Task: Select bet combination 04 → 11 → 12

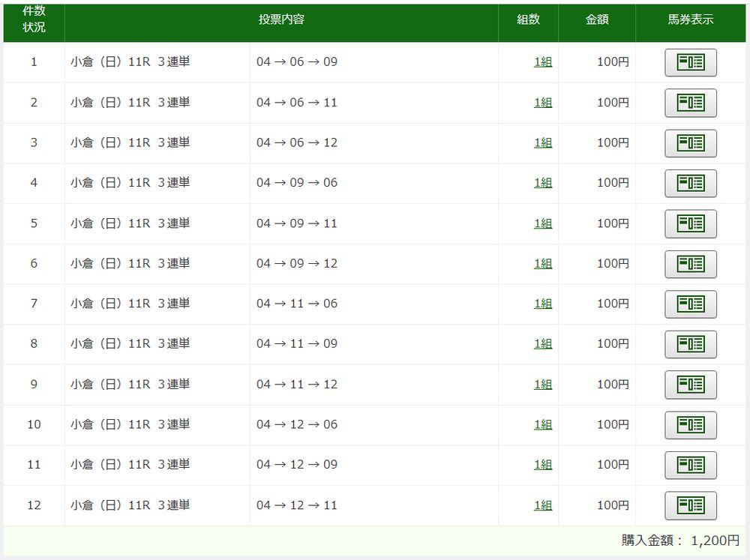Action: pyautogui.click(x=297, y=385)
